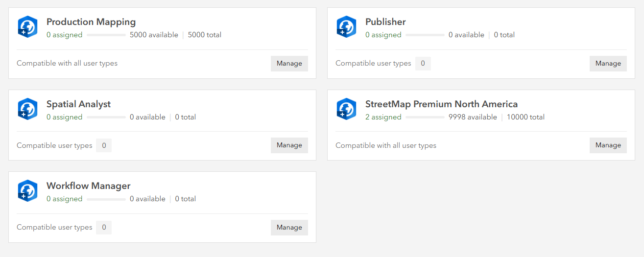This screenshot has width=644, height=257.
Task: Manage Workflow Manager licenses
Action: (x=289, y=227)
